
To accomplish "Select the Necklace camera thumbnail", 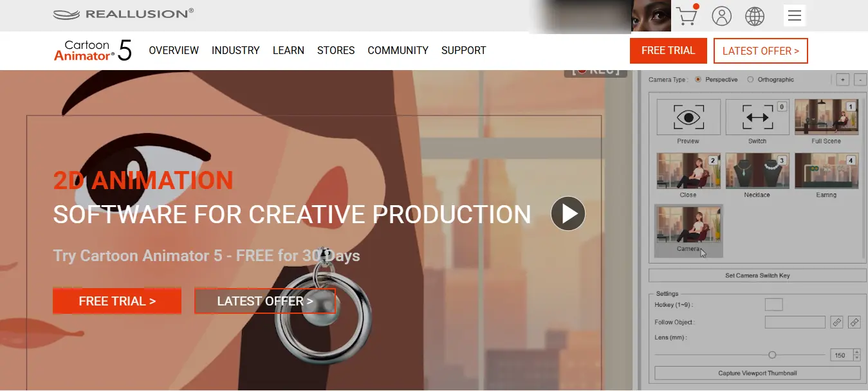I will point(757,171).
